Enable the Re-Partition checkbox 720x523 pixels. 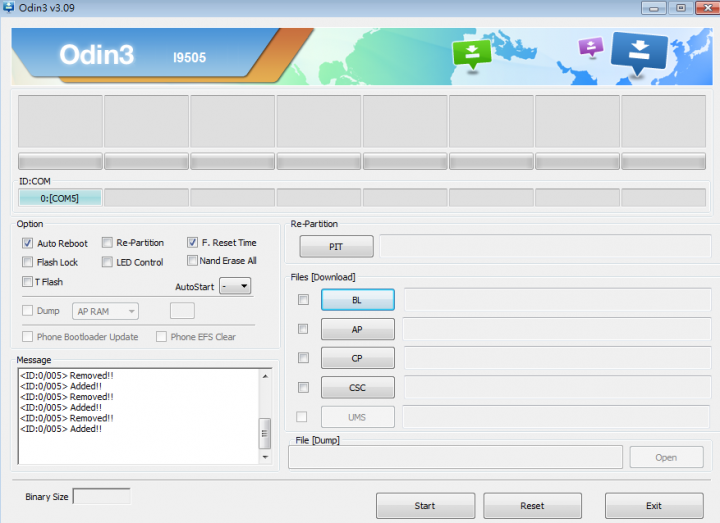107,242
